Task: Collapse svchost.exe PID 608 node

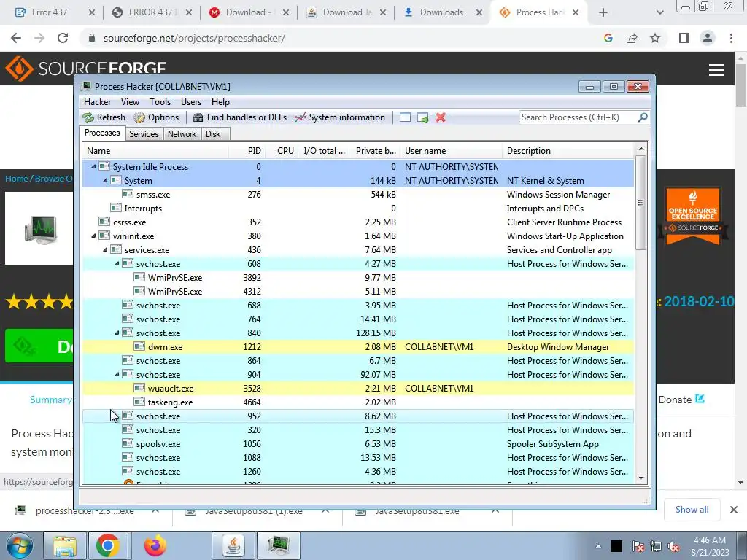Action: tap(117, 263)
